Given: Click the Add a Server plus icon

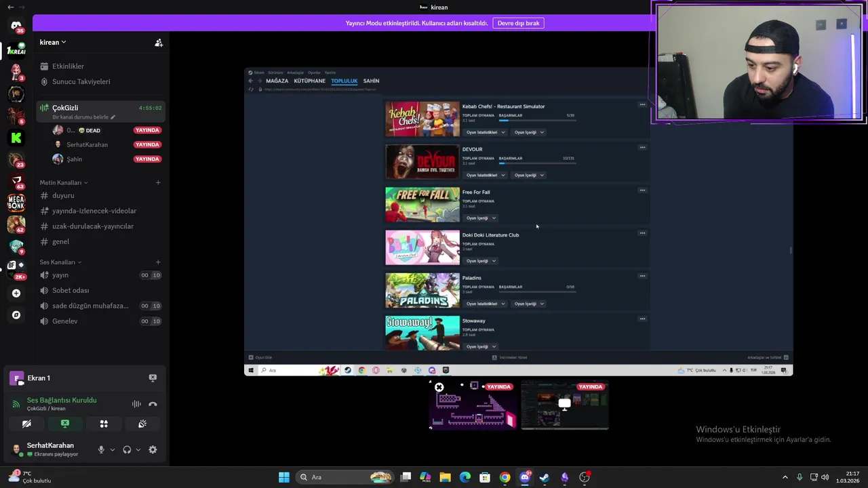Looking at the screenshot, I should click(16, 293).
